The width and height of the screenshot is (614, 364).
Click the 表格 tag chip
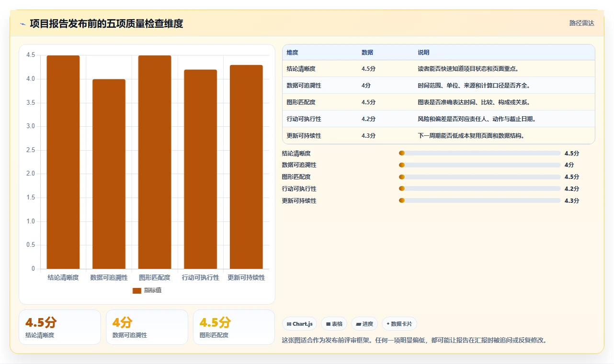pos(334,324)
